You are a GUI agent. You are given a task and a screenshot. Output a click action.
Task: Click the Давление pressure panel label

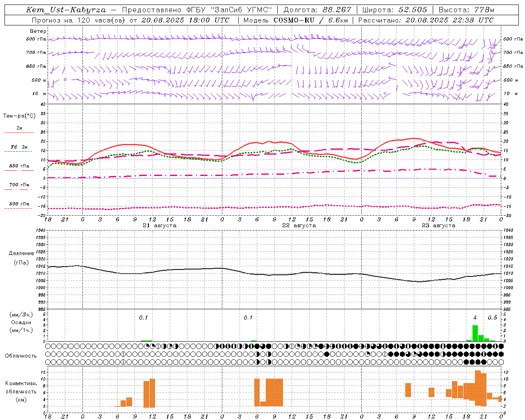coord(21,253)
